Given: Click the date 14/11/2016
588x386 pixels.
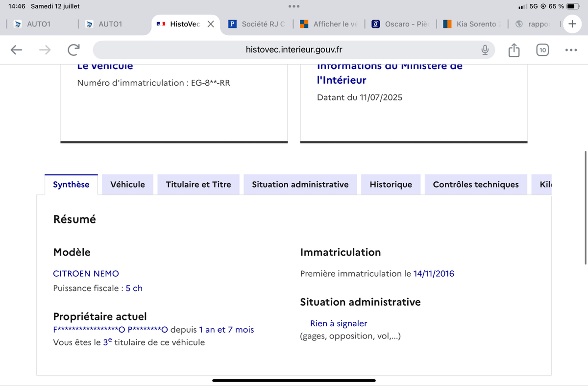Looking at the screenshot, I should point(434,274).
